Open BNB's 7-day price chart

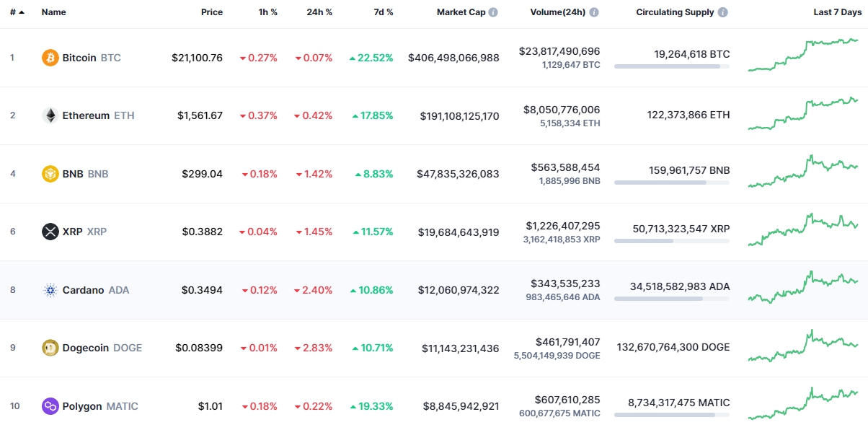point(803,171)
